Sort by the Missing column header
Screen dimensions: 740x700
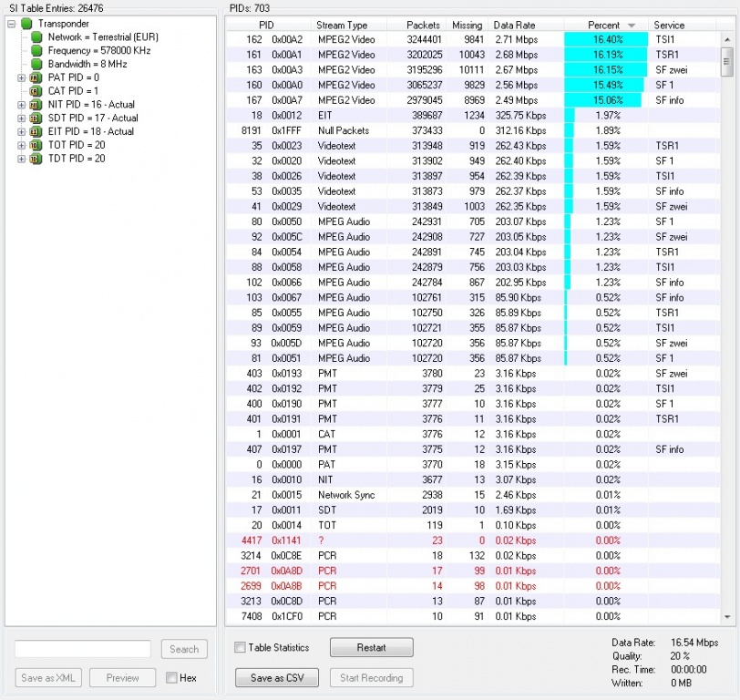pos(466,25)
